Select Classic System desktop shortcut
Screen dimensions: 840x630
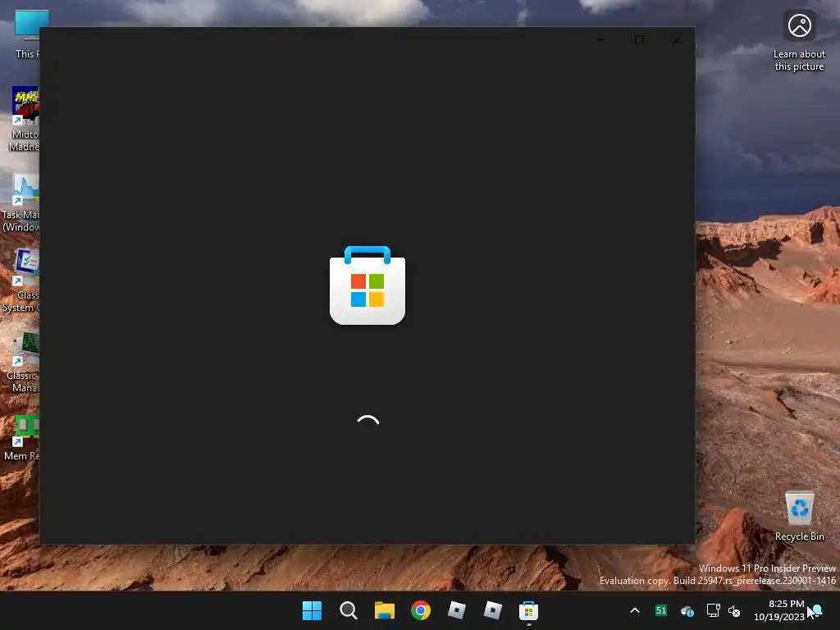pos(21,281)
